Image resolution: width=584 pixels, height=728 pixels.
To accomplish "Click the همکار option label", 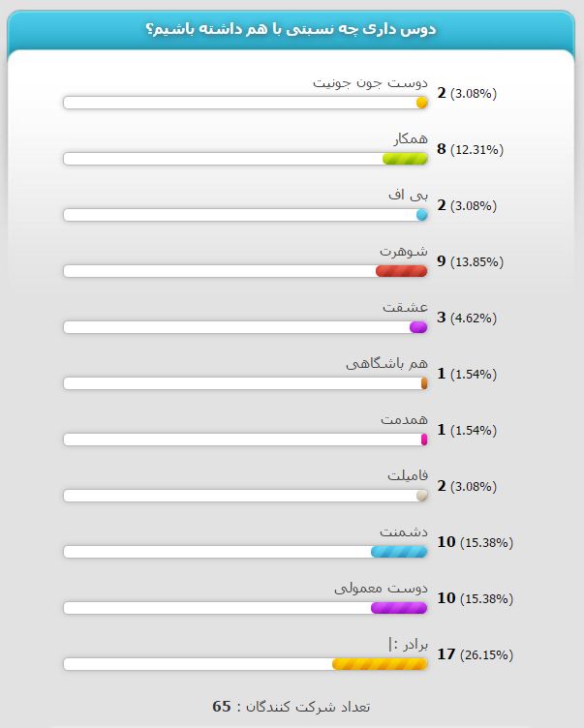I will coord(411,138).
